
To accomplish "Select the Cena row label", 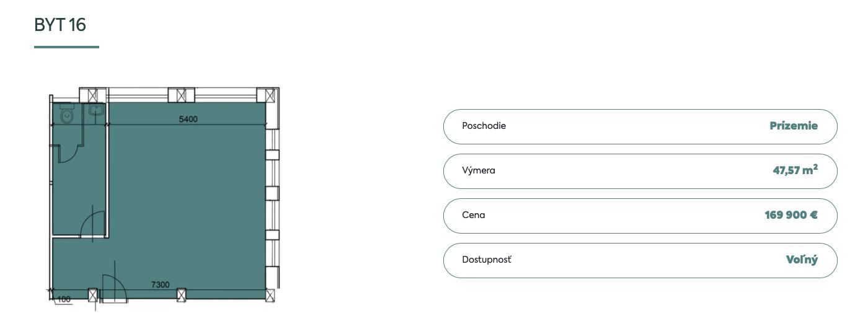I will [x=474, y=215].
